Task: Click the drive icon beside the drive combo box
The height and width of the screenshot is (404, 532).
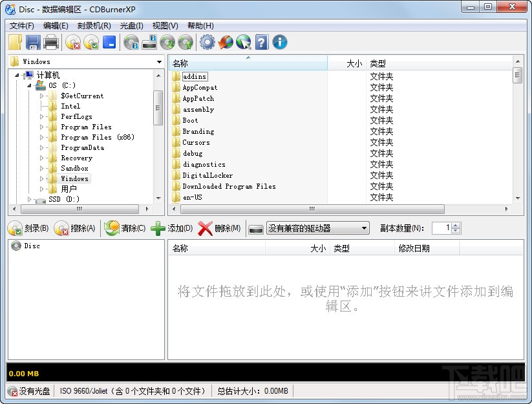Action: (256, 229)
